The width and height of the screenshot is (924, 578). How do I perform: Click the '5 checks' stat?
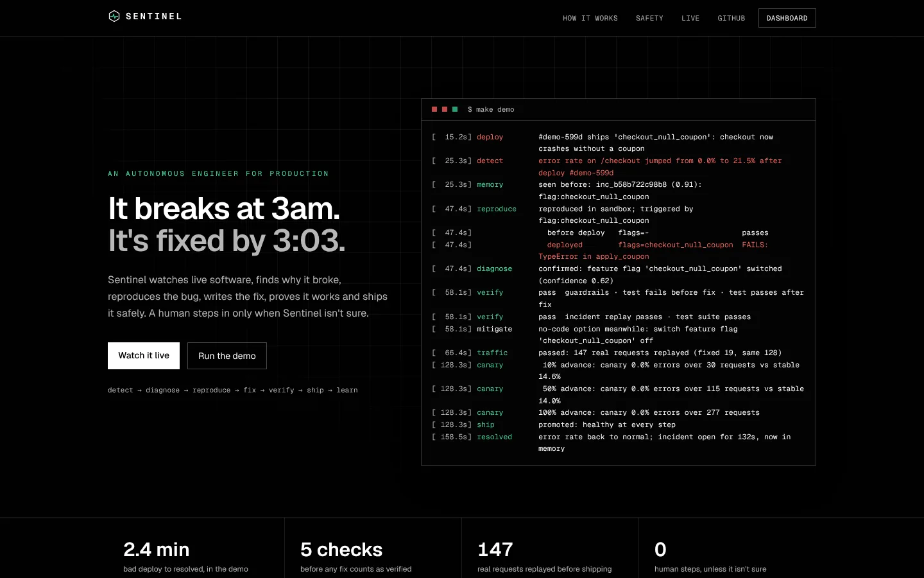[341, 550]
